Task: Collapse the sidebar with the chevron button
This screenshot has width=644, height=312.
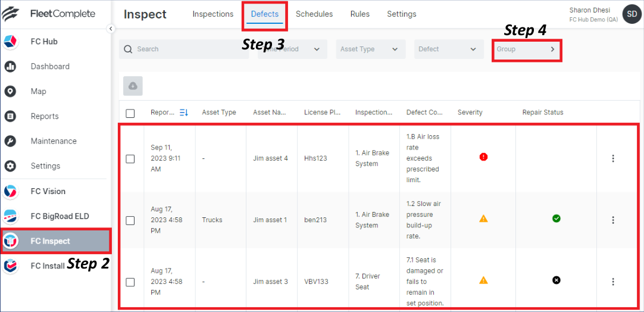Action: pyautogui.click(x=110, y=29)
